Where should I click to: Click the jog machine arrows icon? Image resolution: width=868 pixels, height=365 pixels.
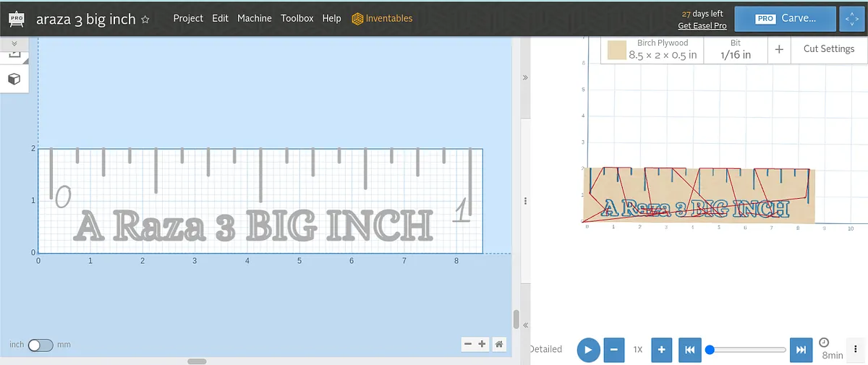point(851,19)
